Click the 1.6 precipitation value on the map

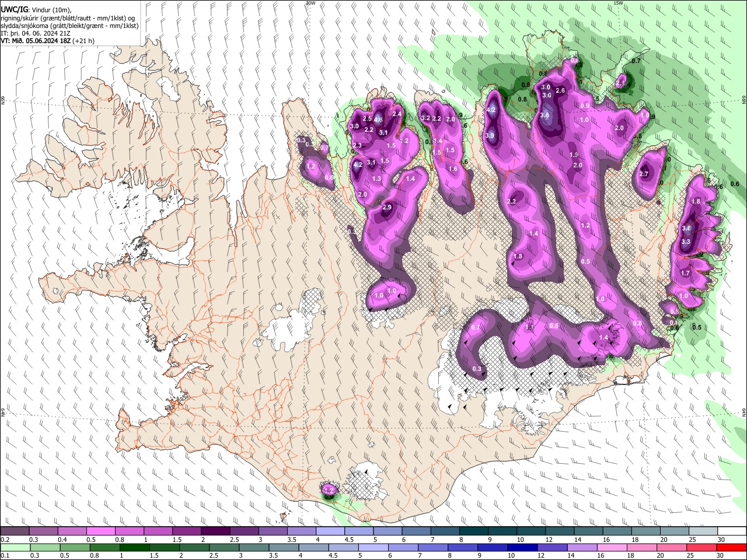coord(453,169)
